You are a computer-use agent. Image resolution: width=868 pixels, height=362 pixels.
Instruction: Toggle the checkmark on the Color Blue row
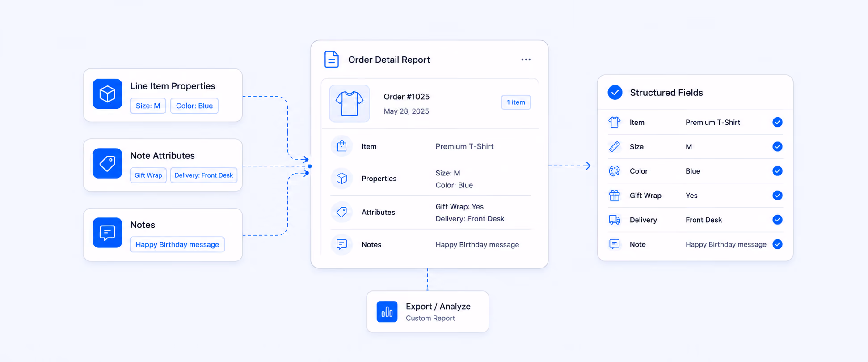[777, 171]
